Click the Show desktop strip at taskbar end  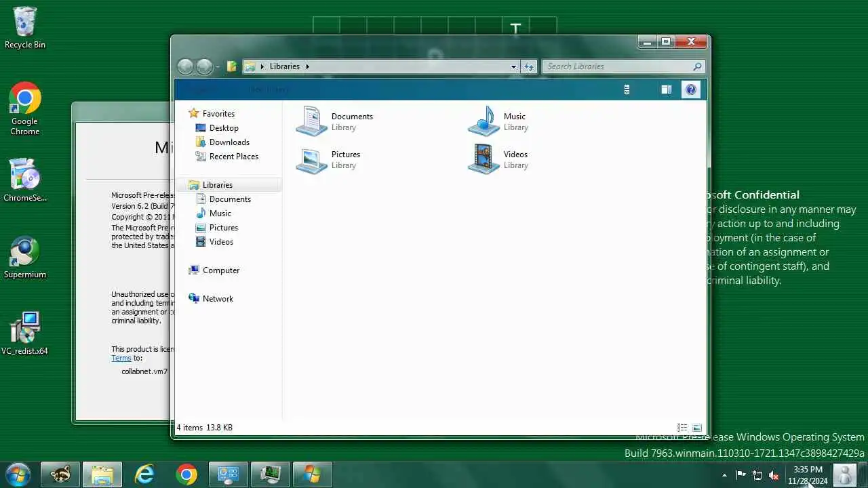pos(863,475)
